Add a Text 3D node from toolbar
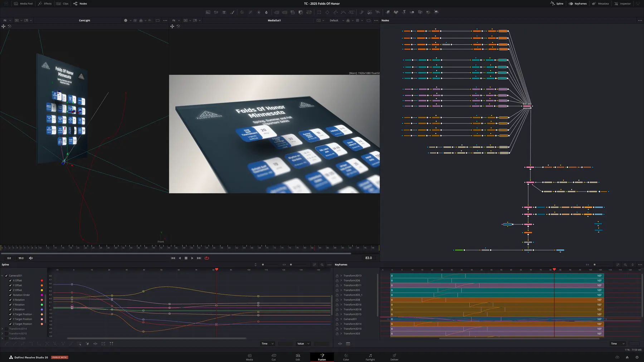644x362 pixels. [404, 12]
